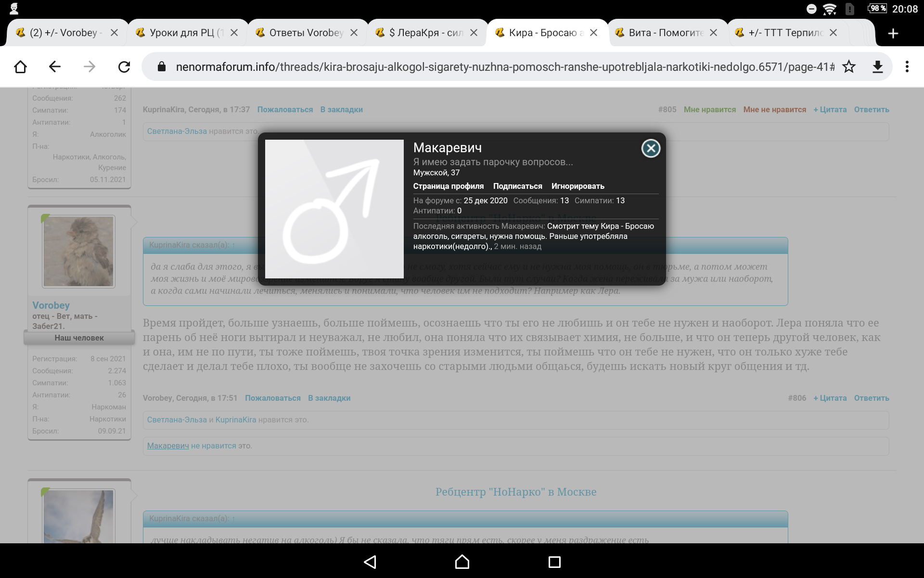Go back with the back arrow
Image resolution: width=924 pixels, height=578 pixels.
55,67
